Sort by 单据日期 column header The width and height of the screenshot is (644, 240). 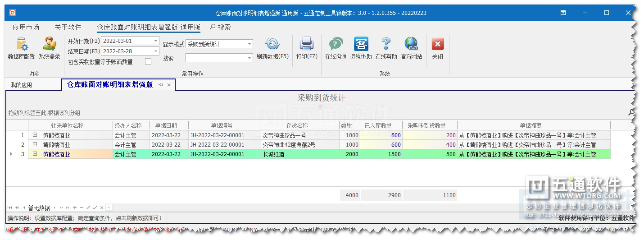[169, 125]
